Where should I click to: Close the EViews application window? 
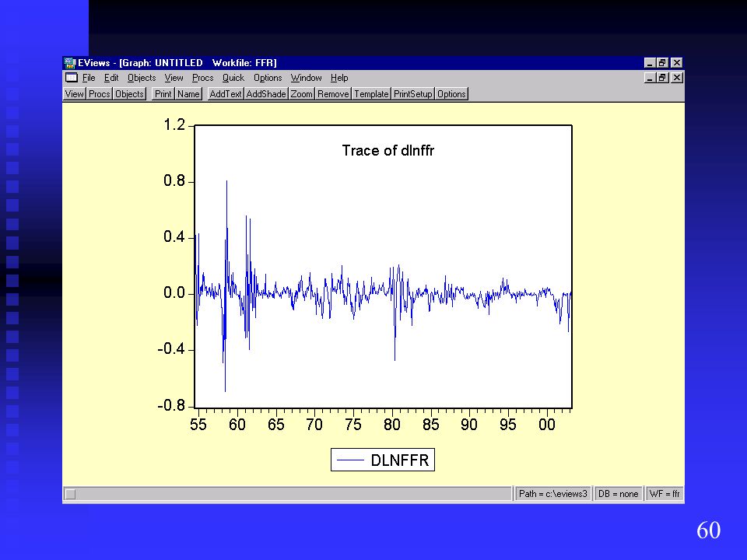(x=676, y=63)
